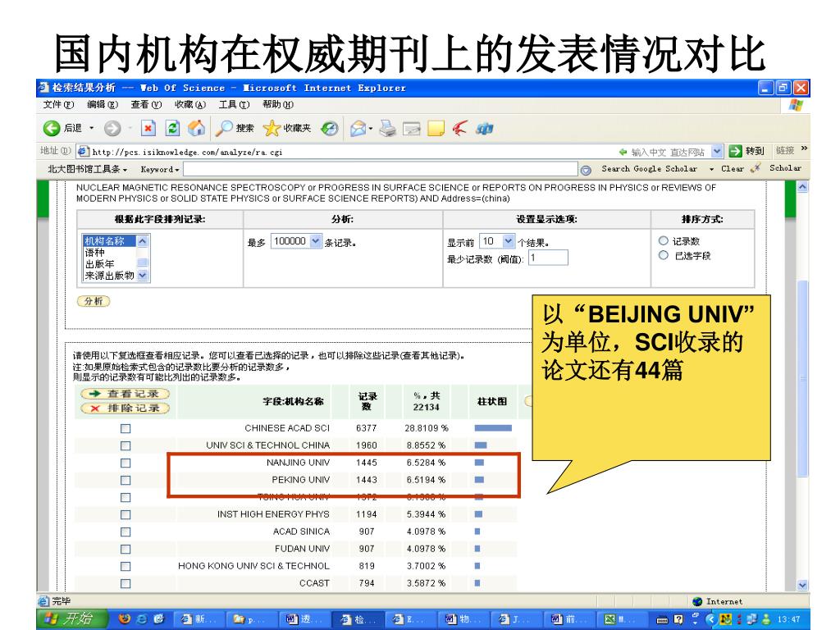The image size is (840, 630).
Task: Open the 显示前 10 results dropdown
Action: point(509,242)
